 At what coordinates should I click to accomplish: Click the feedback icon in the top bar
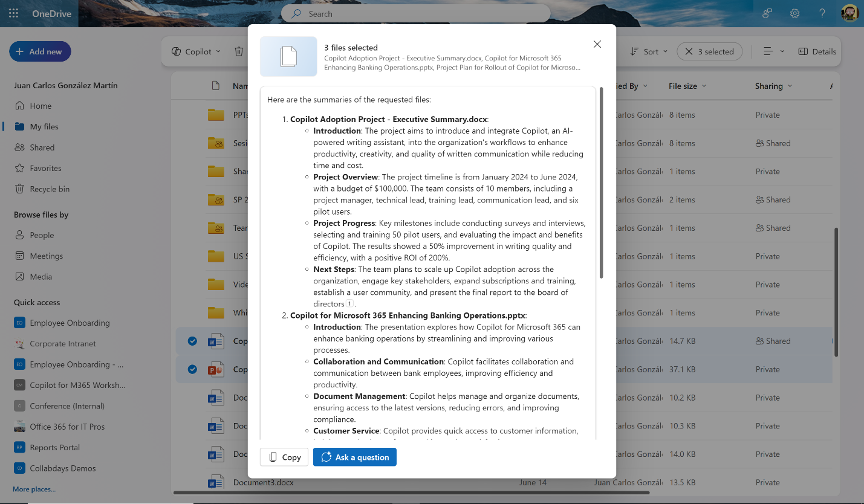pyautogui.click(x=767, y=13)
